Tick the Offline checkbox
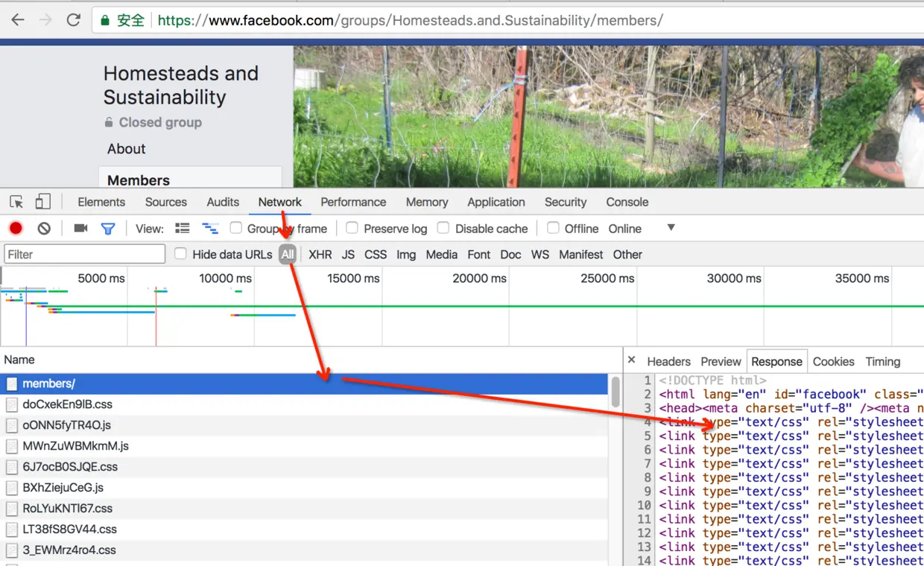924x566 pixels. point(553,228)
